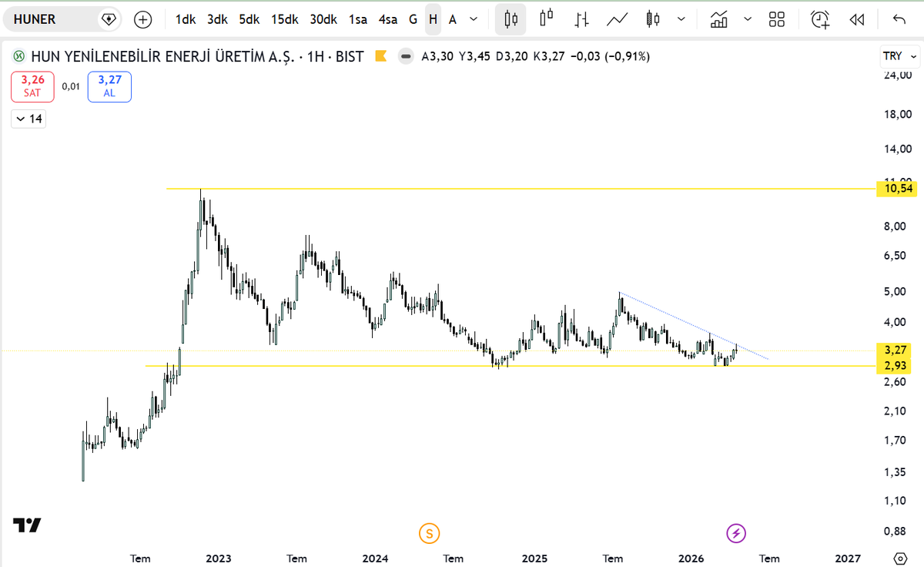Click the 2027 label on time axis
Screen dimensions: 924x567
[848, 558]
